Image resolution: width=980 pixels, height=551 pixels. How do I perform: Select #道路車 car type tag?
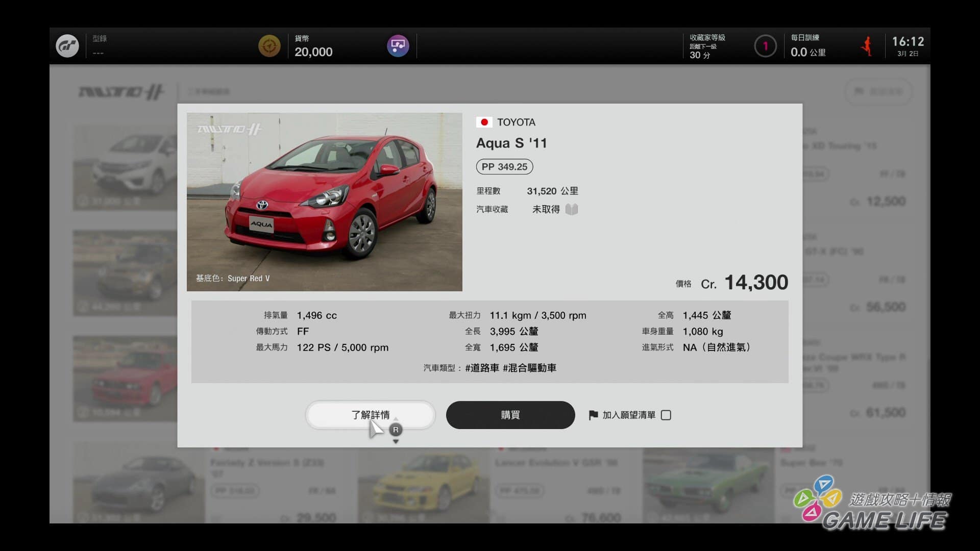click(x=482, y=368)
